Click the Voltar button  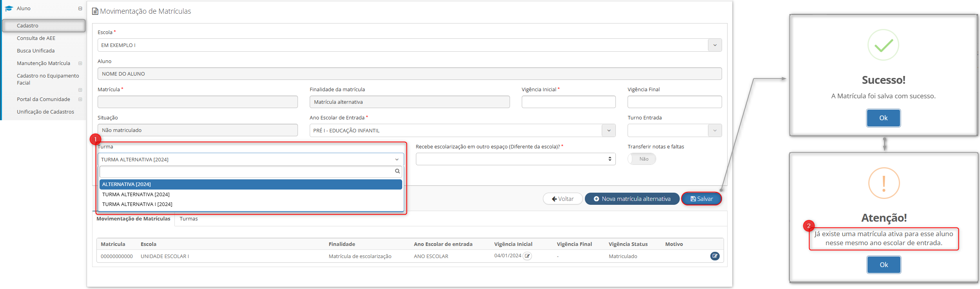pos(563,199)
